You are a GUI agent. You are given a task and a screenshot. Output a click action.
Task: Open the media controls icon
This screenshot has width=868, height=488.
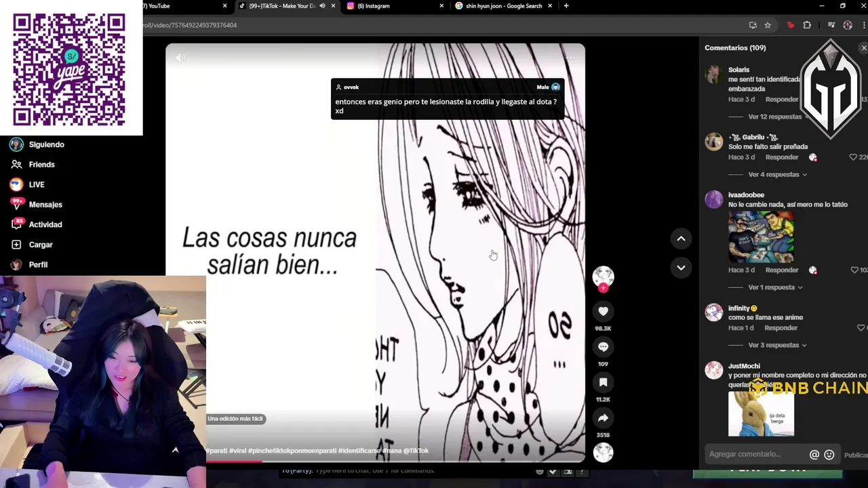(831, 25)
